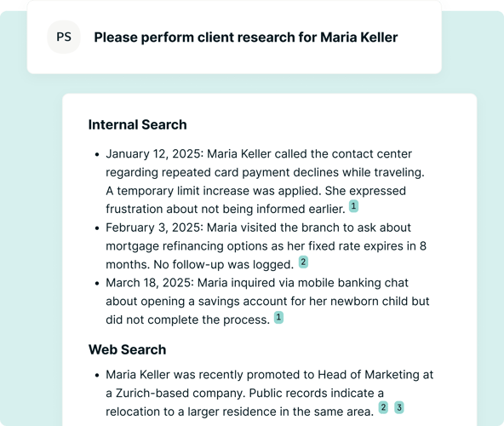Select the Internal Search heading
This screenshot has width=504, height=426.
point(138,125)
